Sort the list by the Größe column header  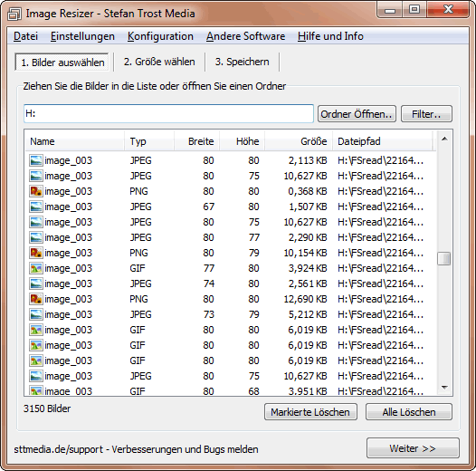coord(299,141)
